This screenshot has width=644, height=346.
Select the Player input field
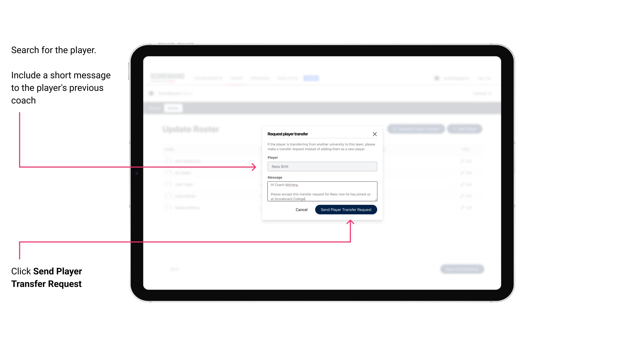(322, 167)
